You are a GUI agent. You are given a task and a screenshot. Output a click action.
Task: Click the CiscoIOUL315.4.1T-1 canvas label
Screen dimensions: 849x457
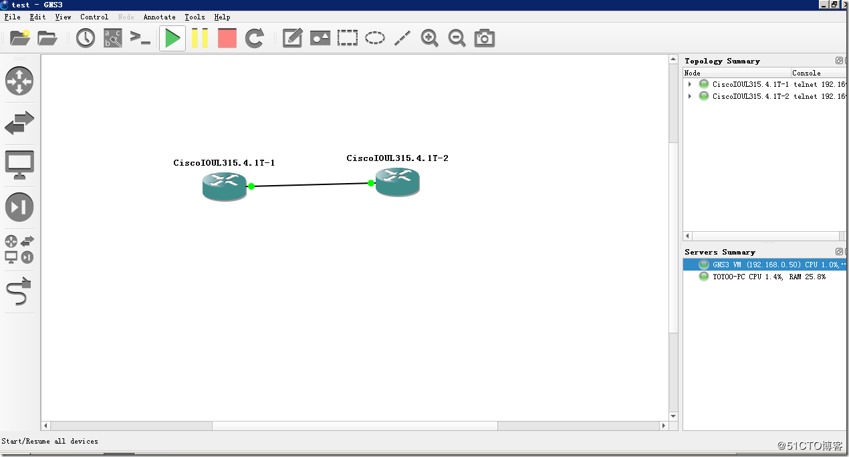click(x=224, y=163)
